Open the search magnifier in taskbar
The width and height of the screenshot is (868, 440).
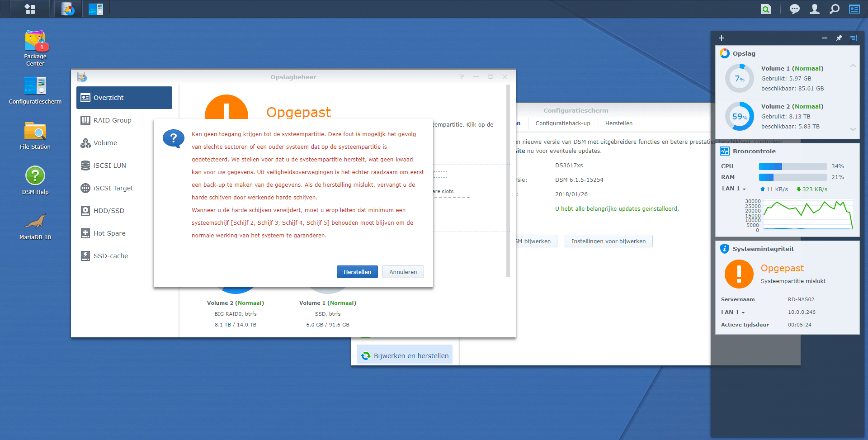(x=835, y=9)
